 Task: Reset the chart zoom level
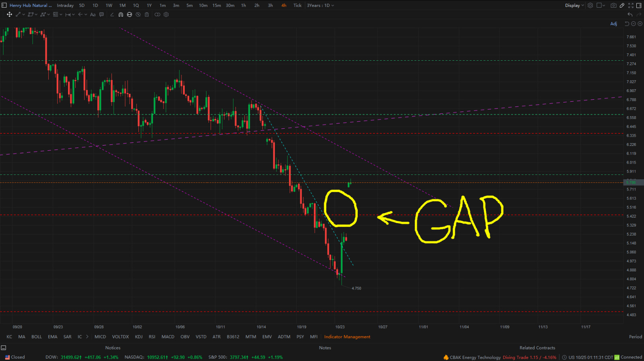point(627,24)
